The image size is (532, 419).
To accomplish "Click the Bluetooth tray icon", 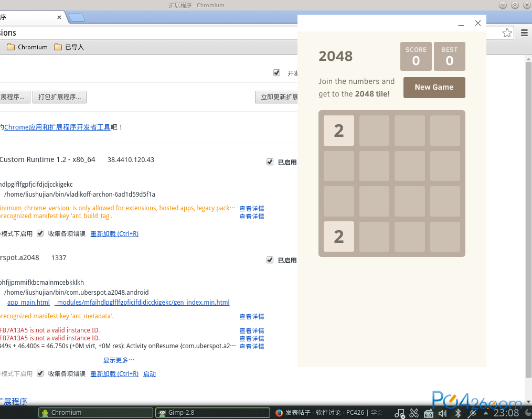I will click(457, 413).
